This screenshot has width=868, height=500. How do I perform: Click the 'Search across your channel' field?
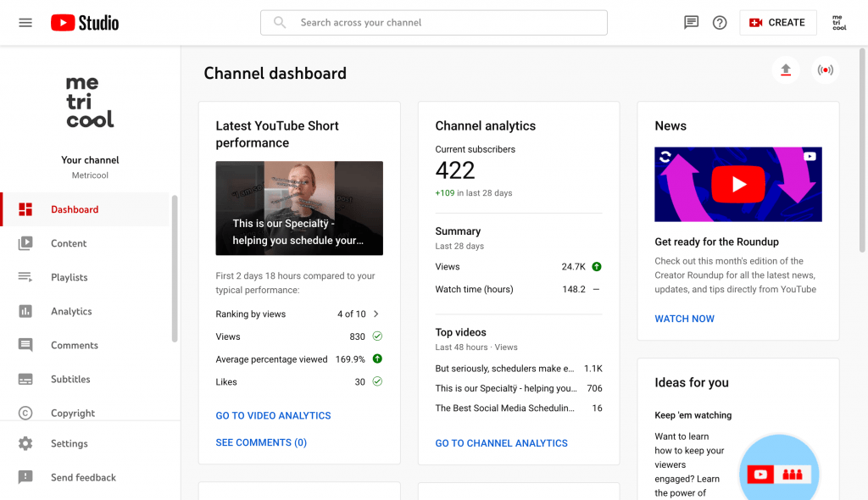click(434, 23)
